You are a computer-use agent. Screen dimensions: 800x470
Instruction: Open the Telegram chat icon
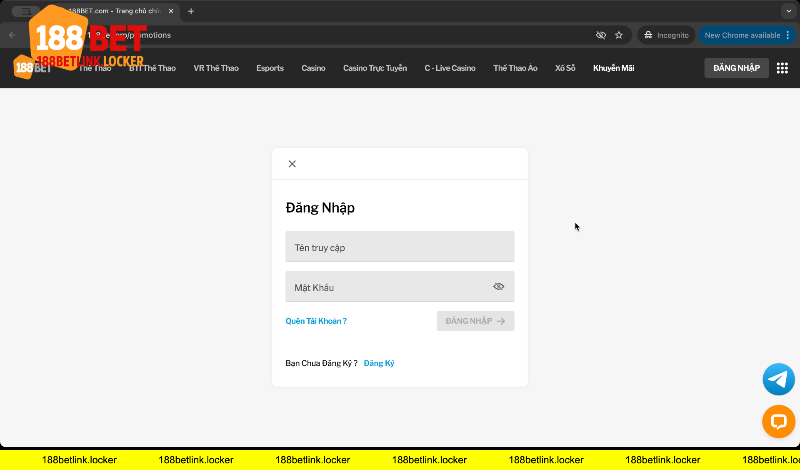pos(778,379)
